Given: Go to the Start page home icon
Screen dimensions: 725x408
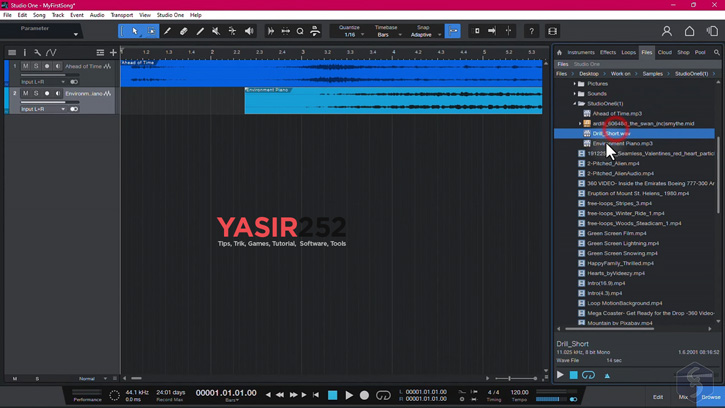Looking at the screenshot, I should (x=689, y=31).
